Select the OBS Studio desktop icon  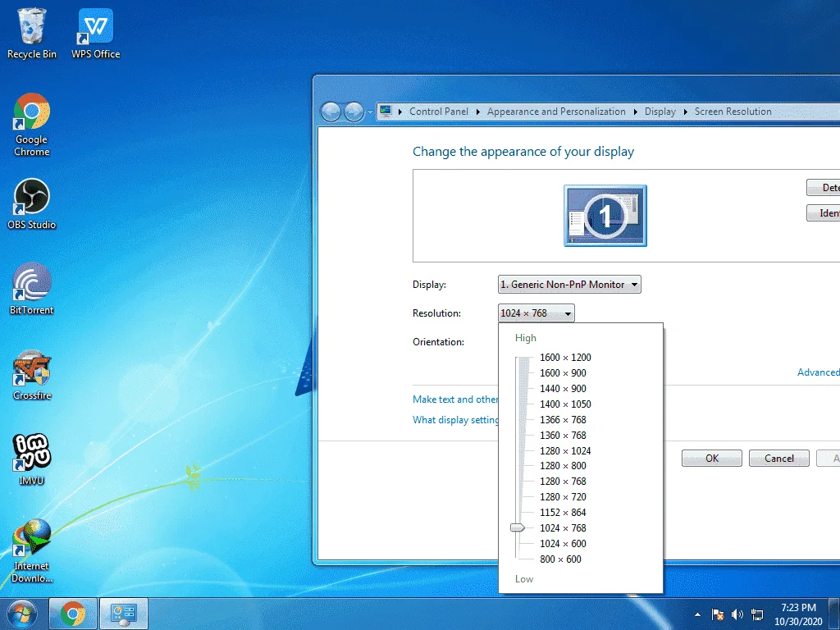[x=32, y=204]
